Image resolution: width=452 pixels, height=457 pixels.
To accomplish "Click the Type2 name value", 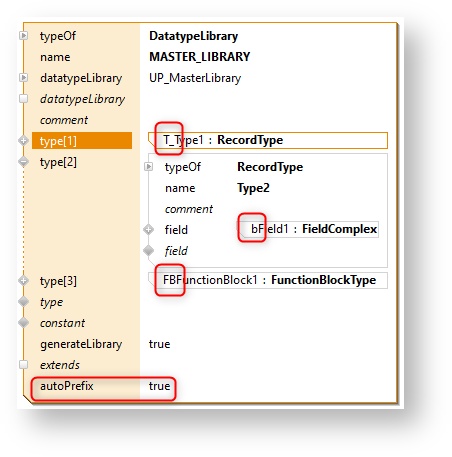I will (253, 188).
